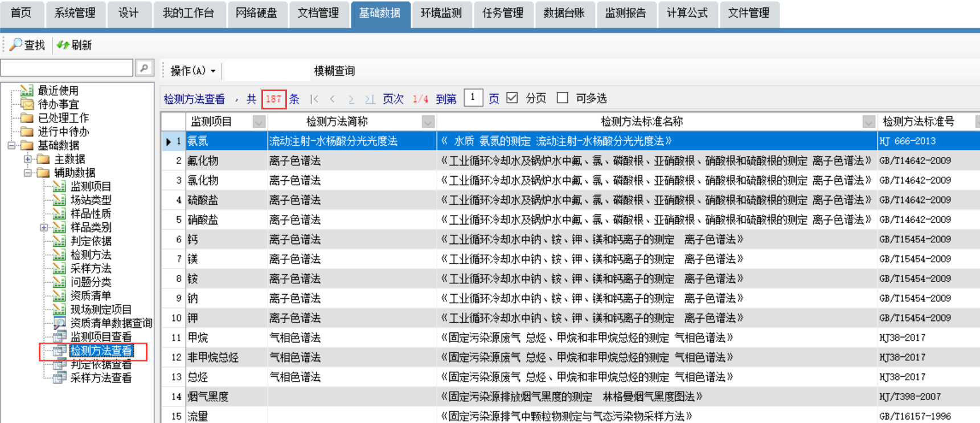Screen dimensions: 980x423
Task: Open the 检测方法简称 column filter dropdown
Action: 428,121
